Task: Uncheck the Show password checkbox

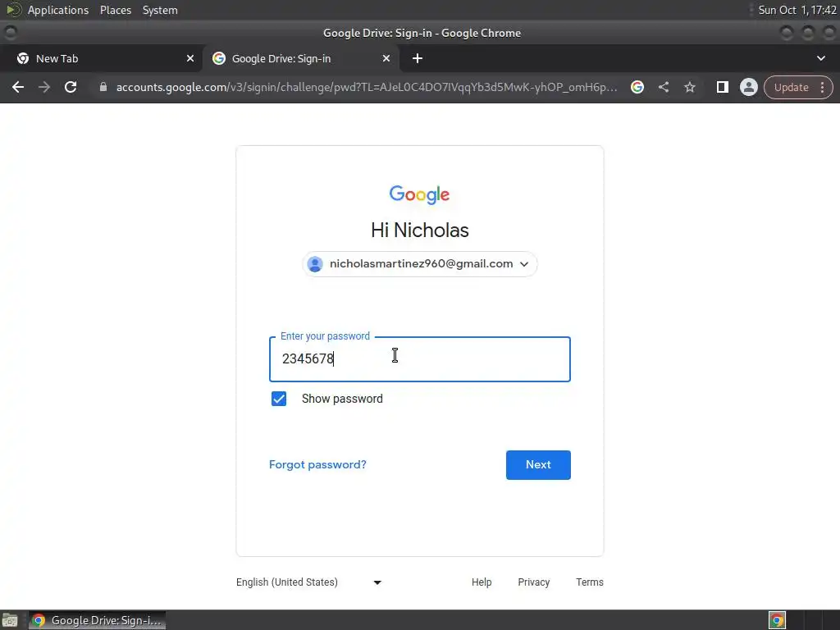Action: coord(279,399)
